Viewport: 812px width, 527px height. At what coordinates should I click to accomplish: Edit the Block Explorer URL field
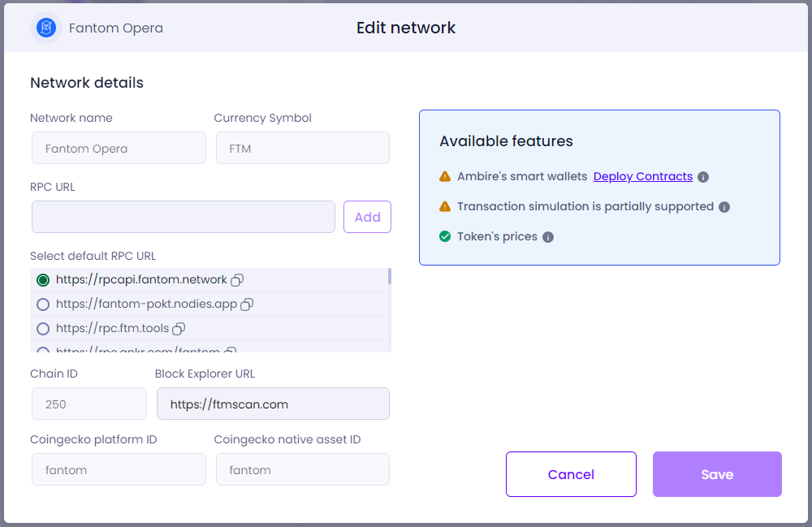point(273,404)
